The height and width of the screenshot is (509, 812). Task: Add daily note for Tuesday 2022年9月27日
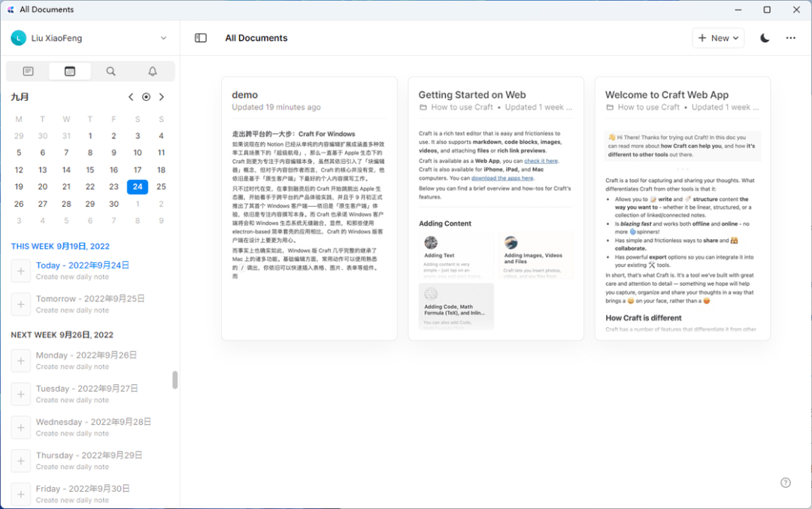point(21,394)
